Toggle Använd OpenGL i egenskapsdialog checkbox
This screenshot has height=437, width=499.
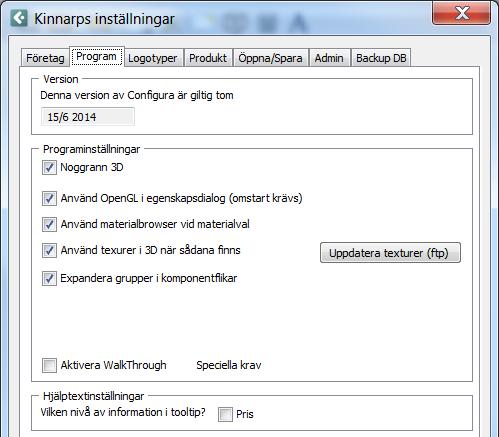[x=49, y=199]
